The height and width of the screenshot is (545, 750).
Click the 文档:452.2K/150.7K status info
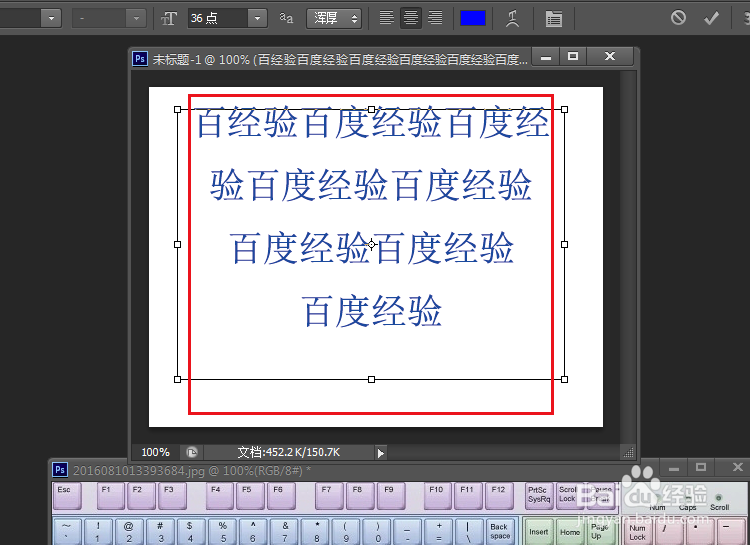point(289,452)
